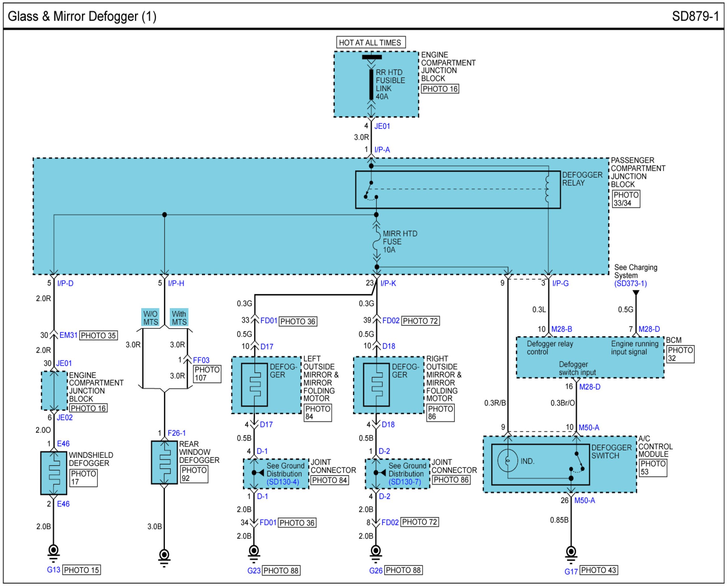The height and width of the screenshot is (587, 728).
Task: Click the IND. indicator lamp symbol
Action: pos(507,460)
